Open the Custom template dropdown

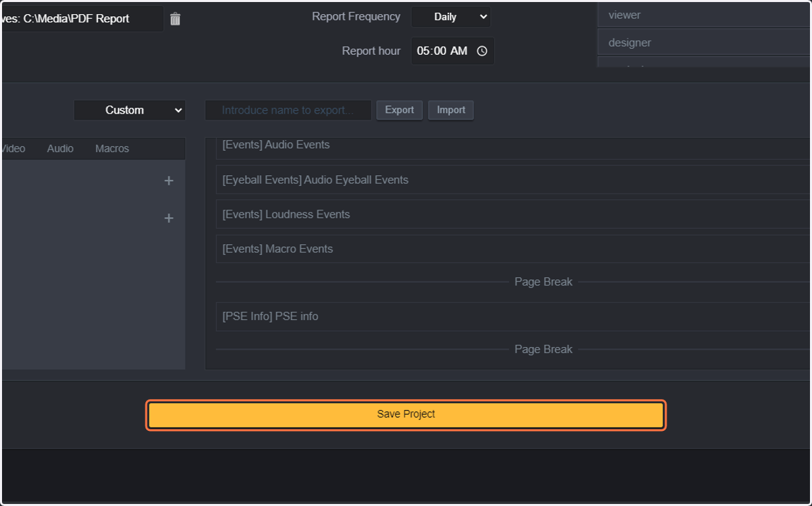coord(130,110)
